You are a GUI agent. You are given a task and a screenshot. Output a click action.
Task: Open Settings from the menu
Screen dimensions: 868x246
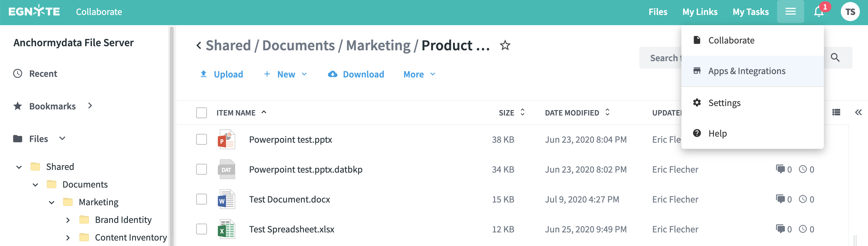pyautogui.click(x=724, y=103)
